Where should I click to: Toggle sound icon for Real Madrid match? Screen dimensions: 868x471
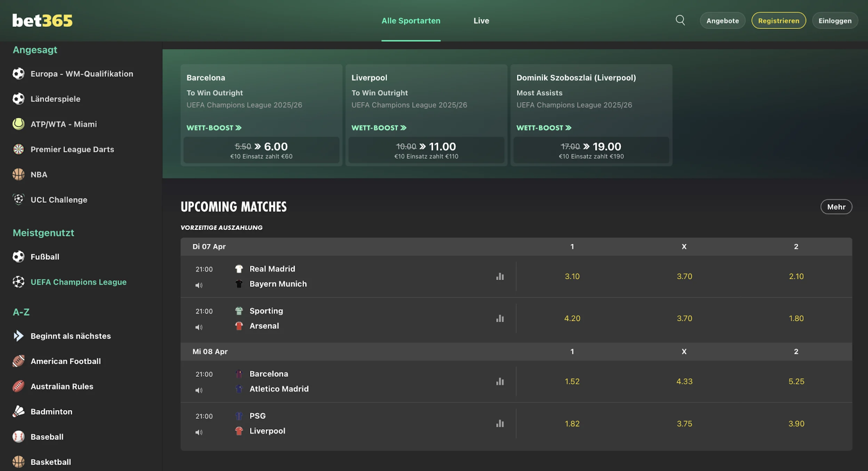[199, 285]
